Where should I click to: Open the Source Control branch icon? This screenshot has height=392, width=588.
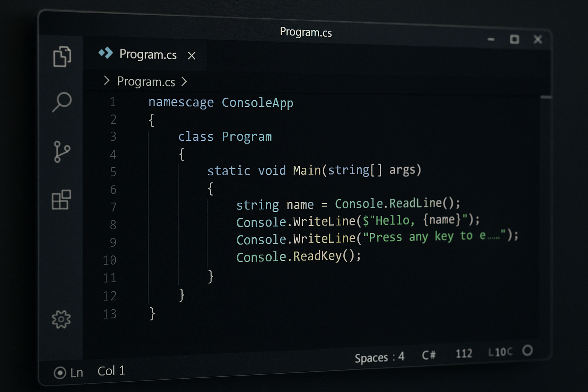tap(62, 152)
